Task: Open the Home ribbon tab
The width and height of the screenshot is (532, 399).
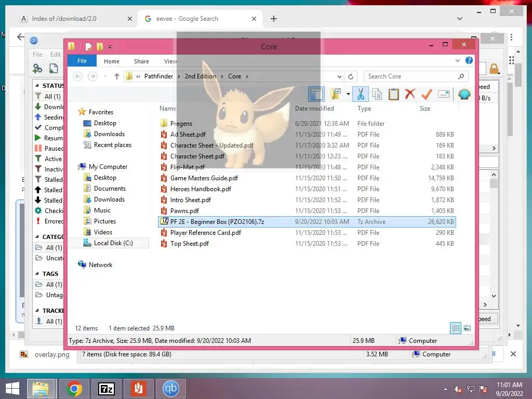Action: click(112, 61)
